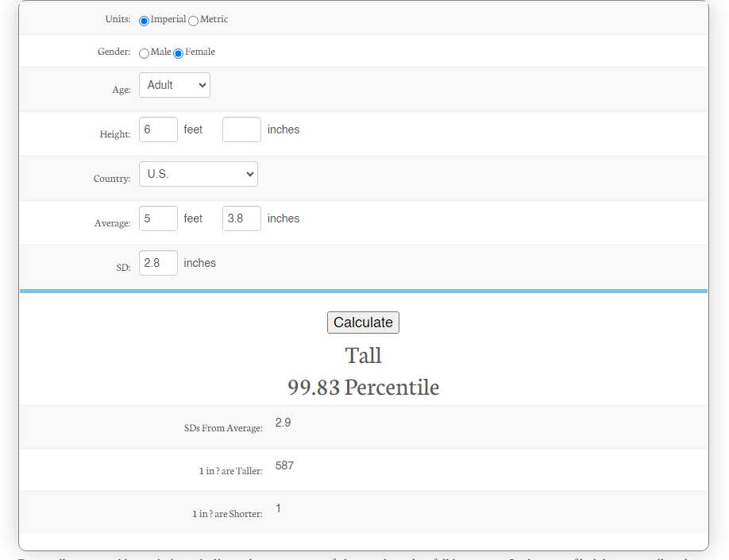Click the Calculate button
The image size is (729, 560).
pos(363,322)
